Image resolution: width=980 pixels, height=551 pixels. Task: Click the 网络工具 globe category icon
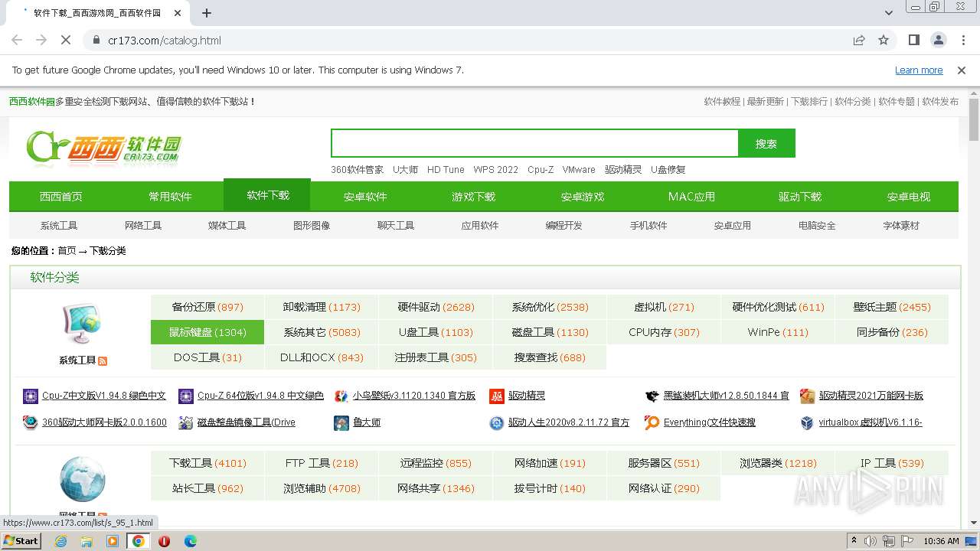82,479
